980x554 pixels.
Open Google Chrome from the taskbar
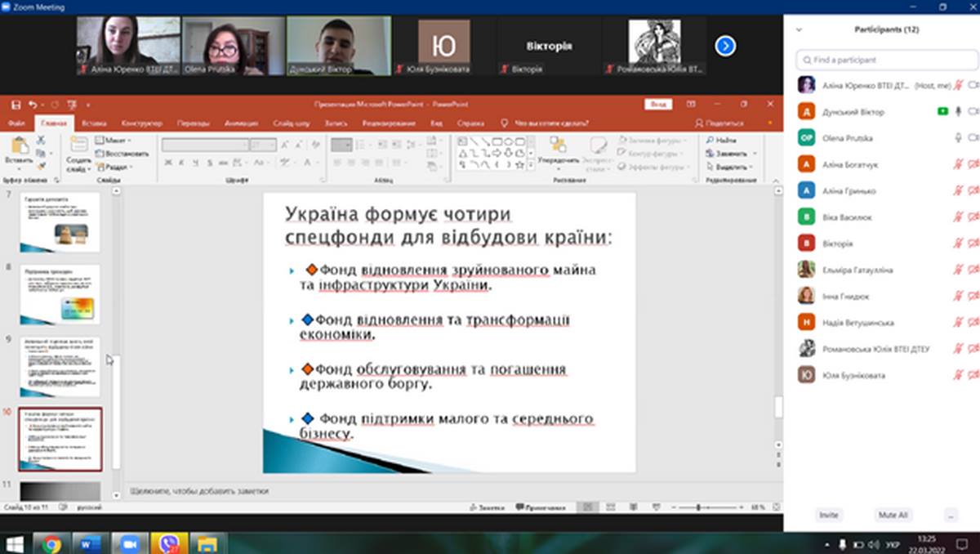[51, 543]
